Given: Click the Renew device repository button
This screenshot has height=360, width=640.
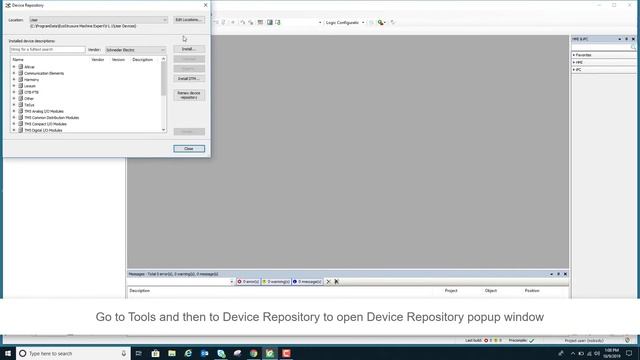Looking at the screenshot, I should coord(189,95).
